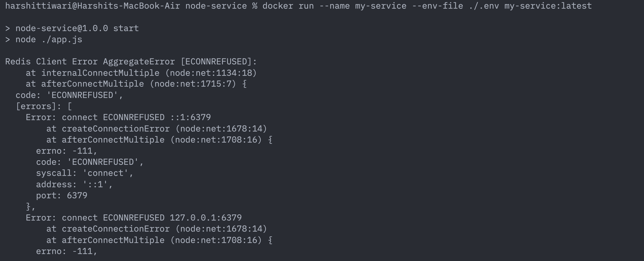
Task: Click the "harshittiwari@Harshits-MacBook-Air" prompt text
Action: 92,6
